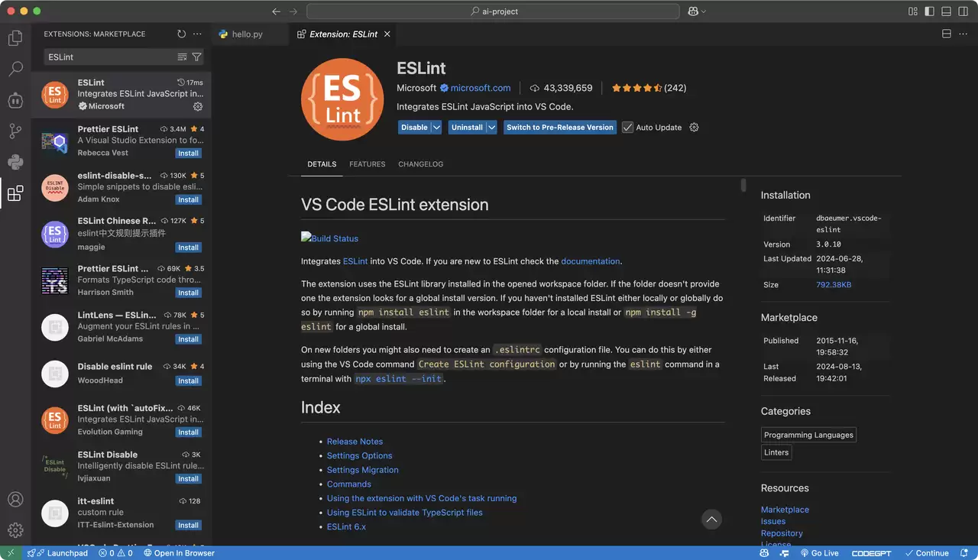
Task: Split the editor right
Action: pyautogui.click(x=946, y=34)
